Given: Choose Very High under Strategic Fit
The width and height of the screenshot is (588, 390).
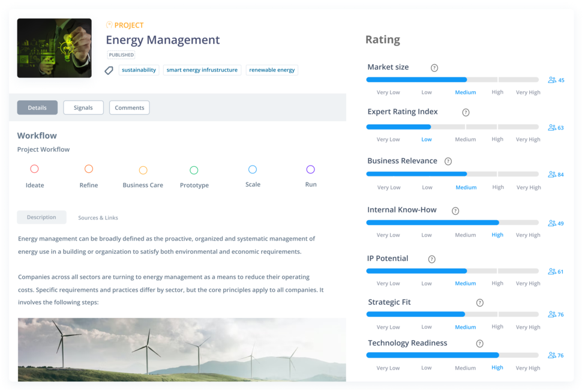Looking at the screenshot, I should 528,327.
